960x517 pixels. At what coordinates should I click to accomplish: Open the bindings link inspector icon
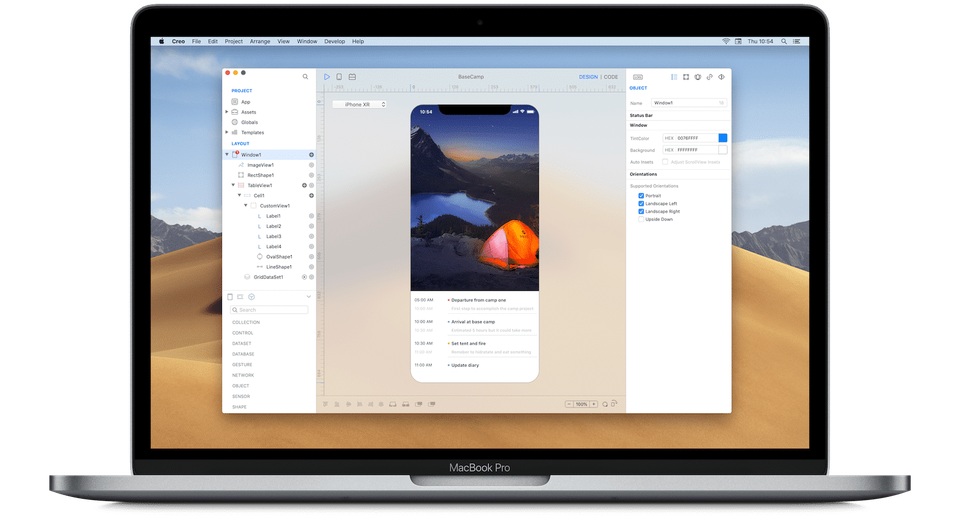click(709, 77)
